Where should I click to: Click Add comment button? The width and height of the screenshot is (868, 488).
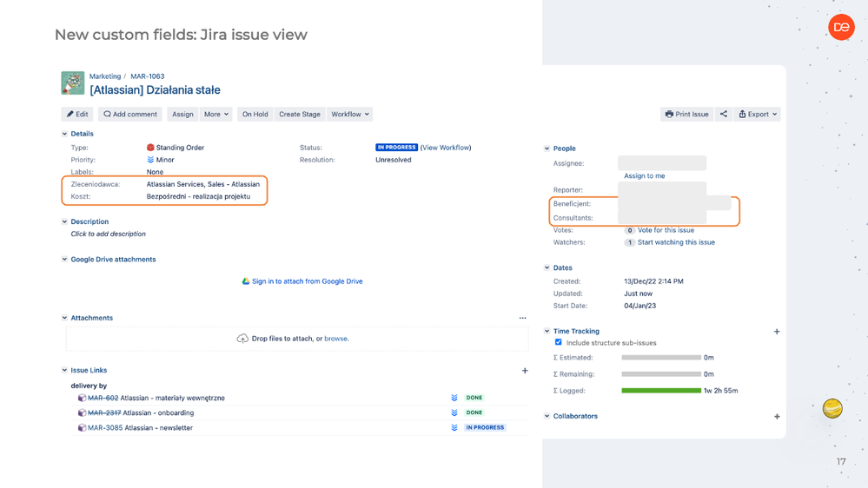tap(130, 114)
